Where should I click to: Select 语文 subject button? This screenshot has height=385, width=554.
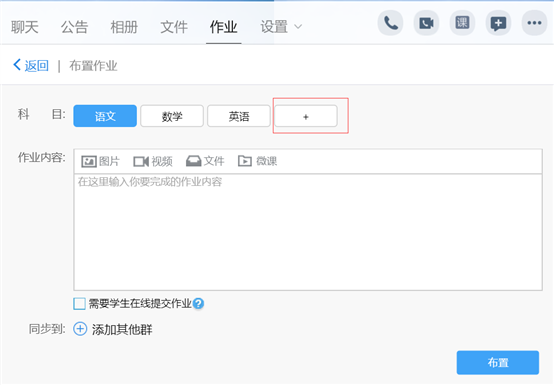[105, 116]
